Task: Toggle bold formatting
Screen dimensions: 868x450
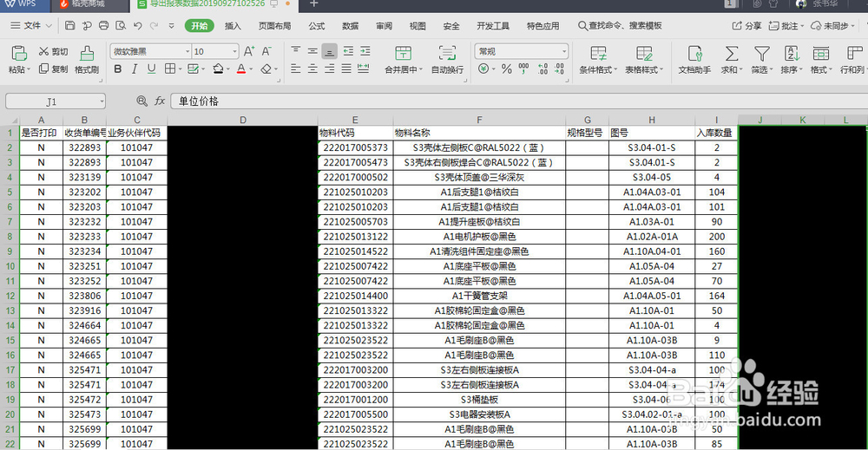Action: tap(118, 69)
